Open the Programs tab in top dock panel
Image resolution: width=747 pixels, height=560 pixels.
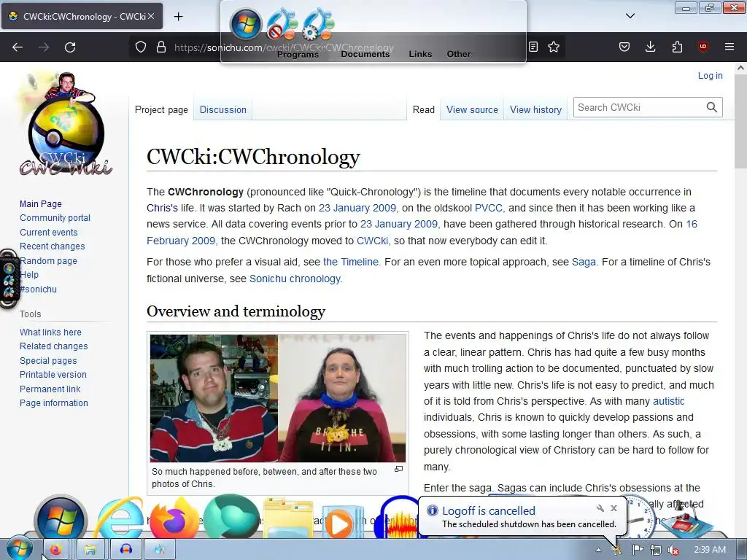(x=298, y=54)
